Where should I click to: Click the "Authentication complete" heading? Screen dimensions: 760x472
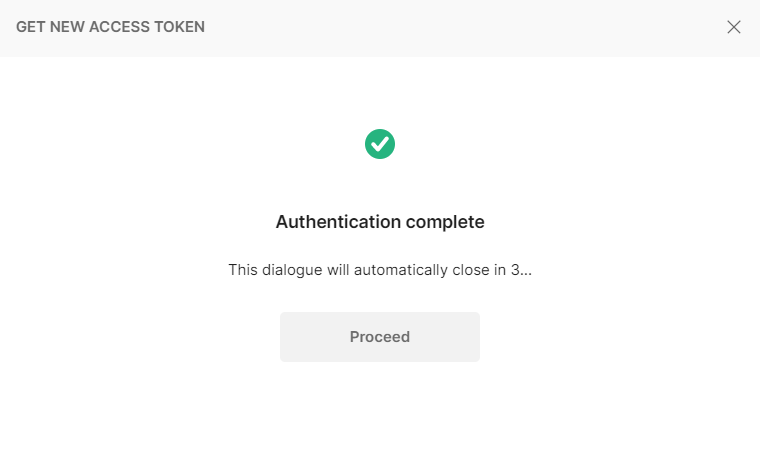click(x=380, y=222)
